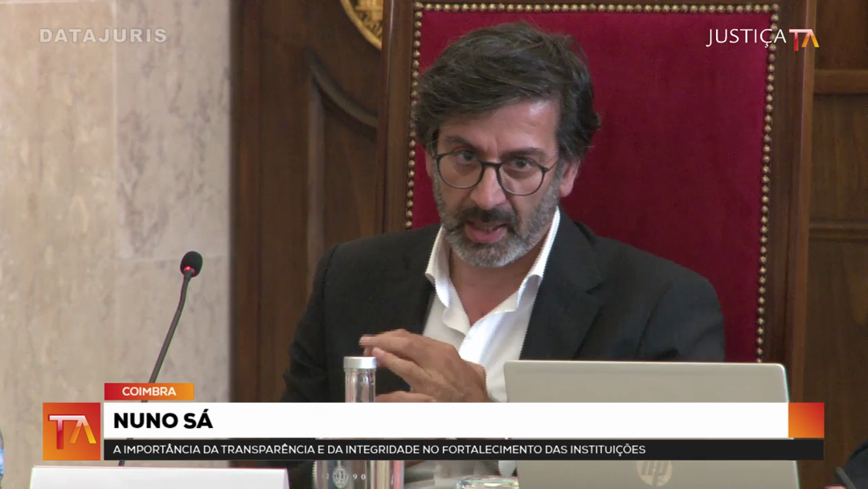Click the orange TA logo in lower third
The width and height of the screenshot is (868, 489).
tap(72, 431)
